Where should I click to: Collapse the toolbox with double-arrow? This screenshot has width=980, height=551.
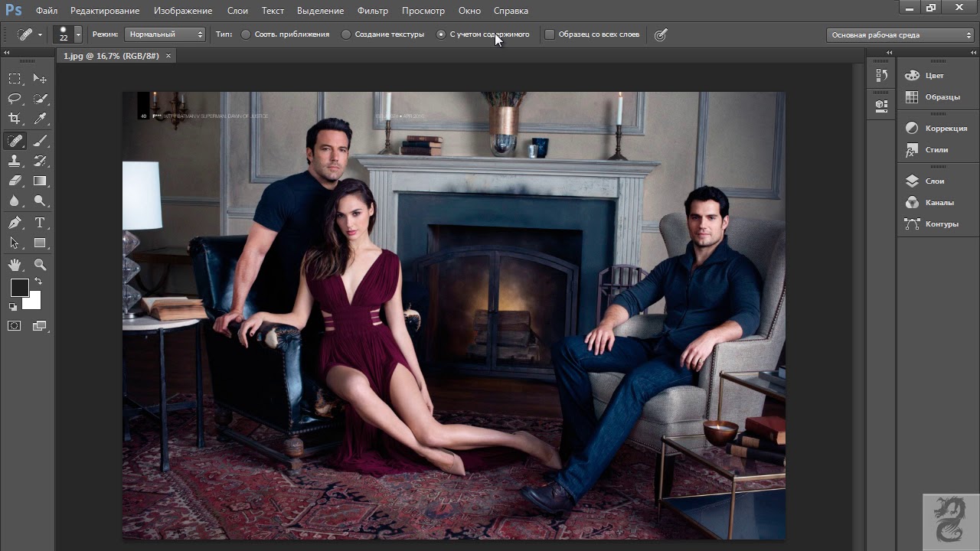pyautogui.click(x=7, y=54)
